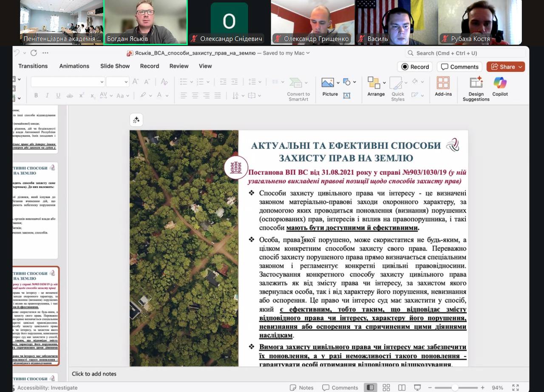Expand the Share button dropdown
The width and height of the screenshot is (544, 392).
click(x=520, y=67)
